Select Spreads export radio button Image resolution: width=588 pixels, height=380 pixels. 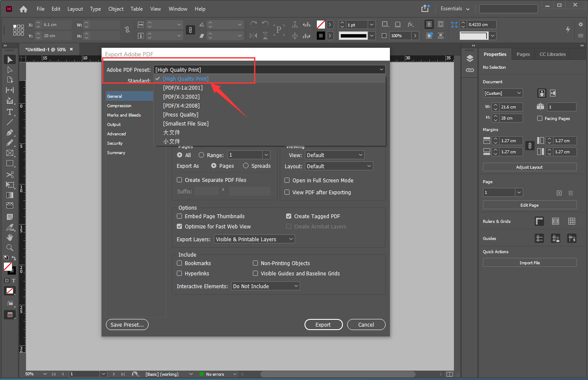click(x=246, y=166)
